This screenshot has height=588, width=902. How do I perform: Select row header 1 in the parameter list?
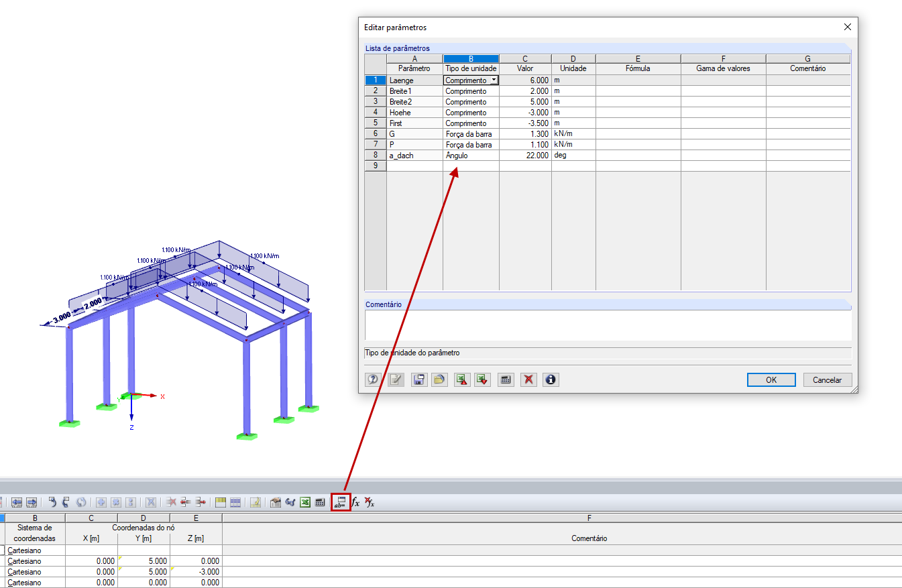pyautogui.click(x=376, y=80)
